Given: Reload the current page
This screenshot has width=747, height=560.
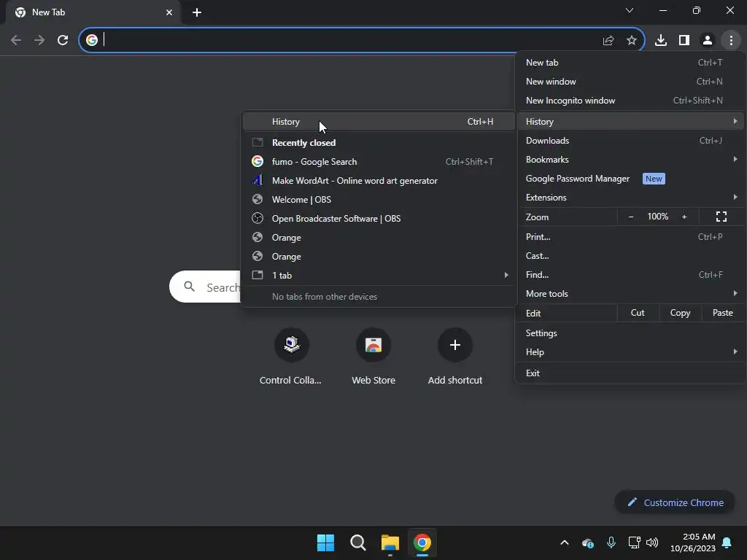Looking at the screenshot, I should pos(63,40).
